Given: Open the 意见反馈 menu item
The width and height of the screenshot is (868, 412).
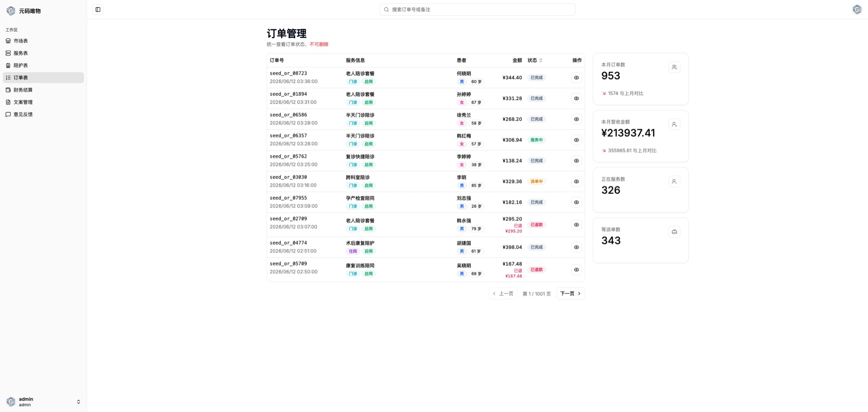Looking at the screenshot, I should [43, 115].
